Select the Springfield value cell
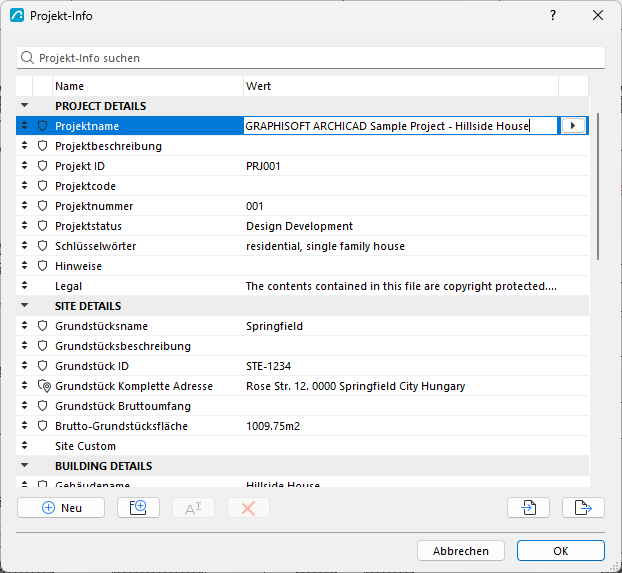Viewport: 622px width, 573px height. tap(275, 326)
